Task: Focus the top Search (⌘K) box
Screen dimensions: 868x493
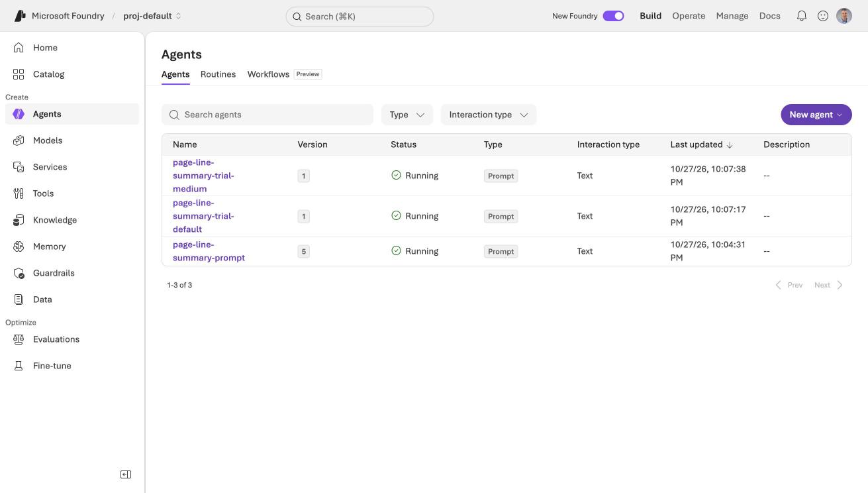Action: pos(360,17)
